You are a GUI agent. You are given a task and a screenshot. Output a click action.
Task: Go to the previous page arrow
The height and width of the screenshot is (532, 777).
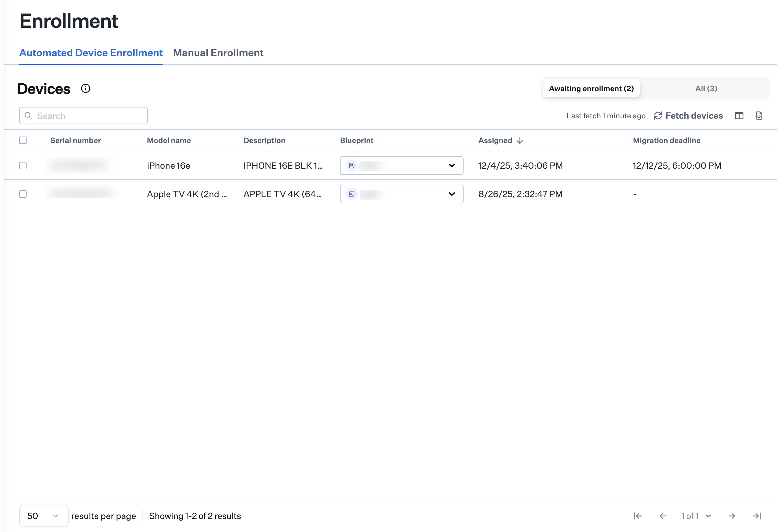point(663,516)
